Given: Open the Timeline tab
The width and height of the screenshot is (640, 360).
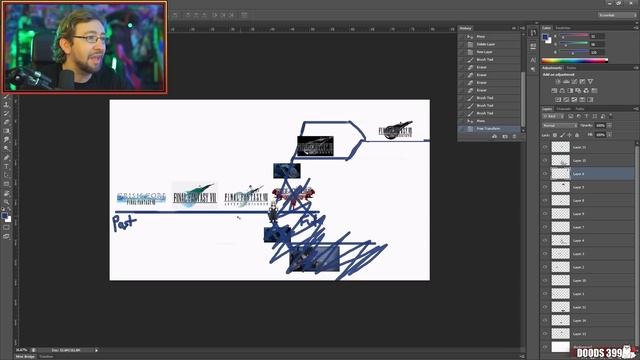Looking at the screenshot, I should point(47,357).
